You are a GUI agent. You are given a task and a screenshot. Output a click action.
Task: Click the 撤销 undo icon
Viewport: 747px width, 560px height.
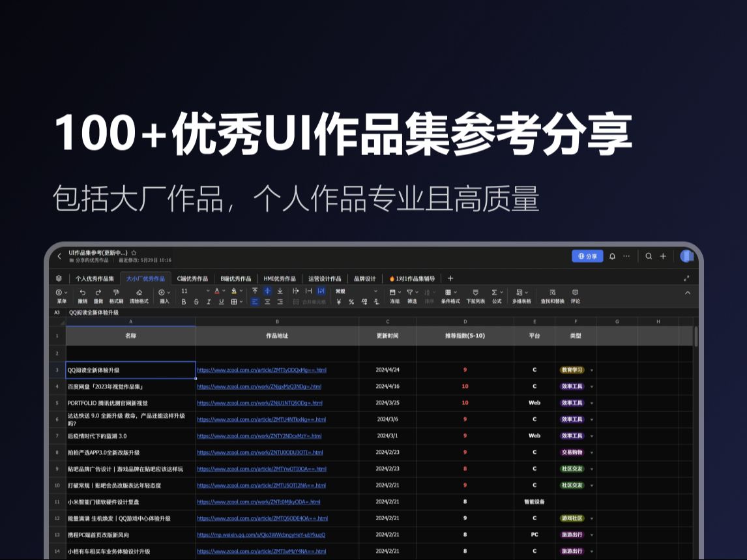tap(82, 292)
